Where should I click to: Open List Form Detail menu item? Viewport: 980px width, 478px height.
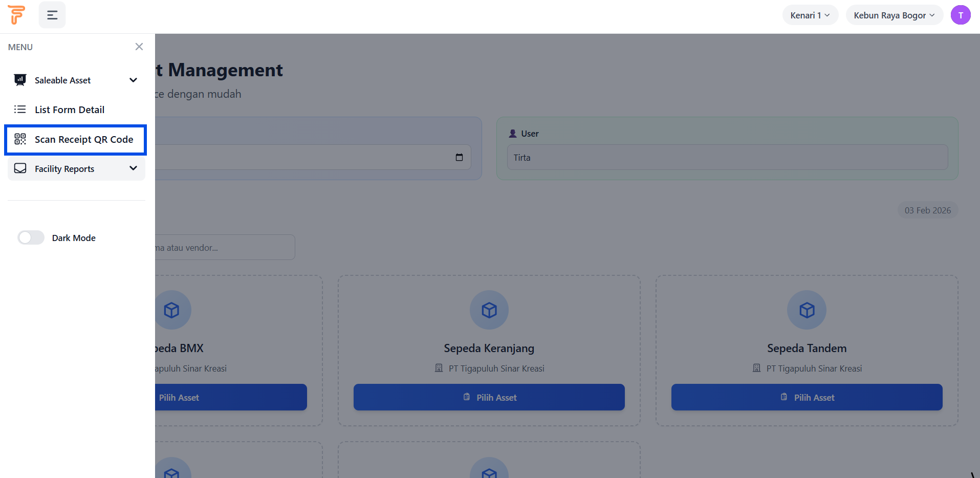pos(70,110)
